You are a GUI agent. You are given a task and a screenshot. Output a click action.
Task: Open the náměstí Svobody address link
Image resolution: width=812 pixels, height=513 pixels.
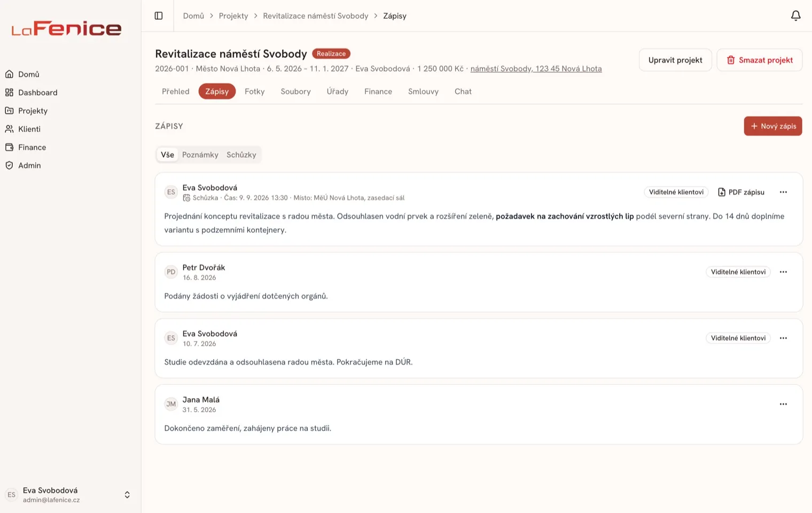(536, 69)
